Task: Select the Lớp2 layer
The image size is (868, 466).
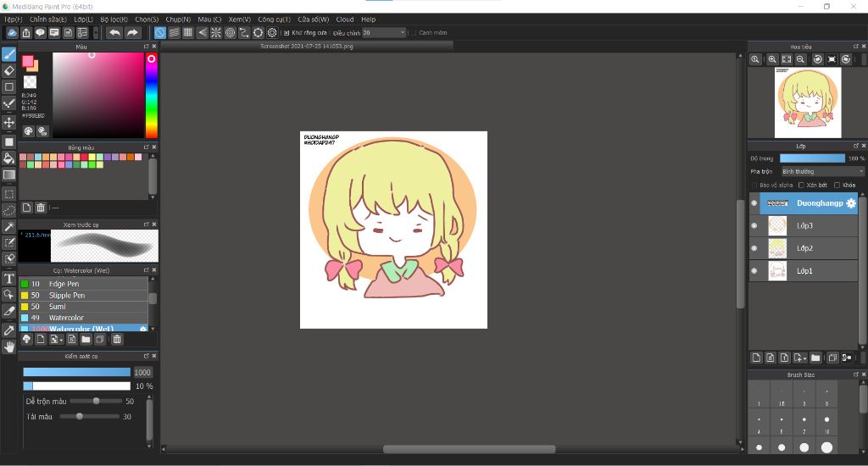Action: tap(804, 248)
